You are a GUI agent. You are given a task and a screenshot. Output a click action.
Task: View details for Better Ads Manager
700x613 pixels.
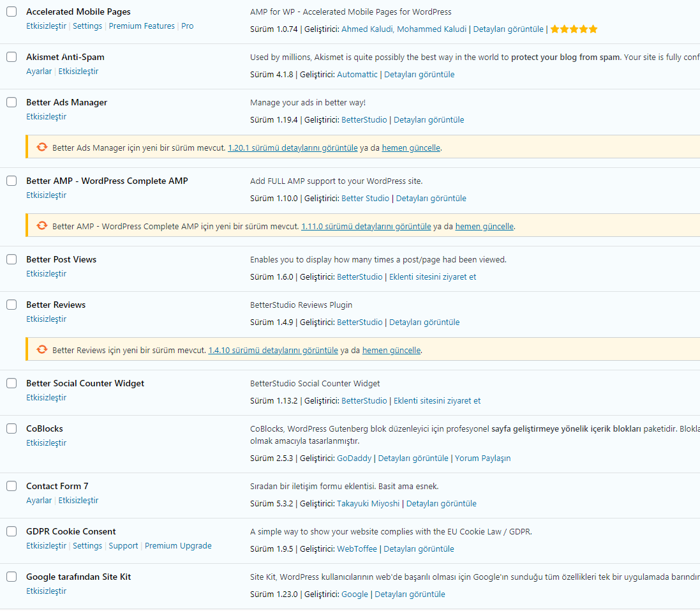tap(429, 120)
